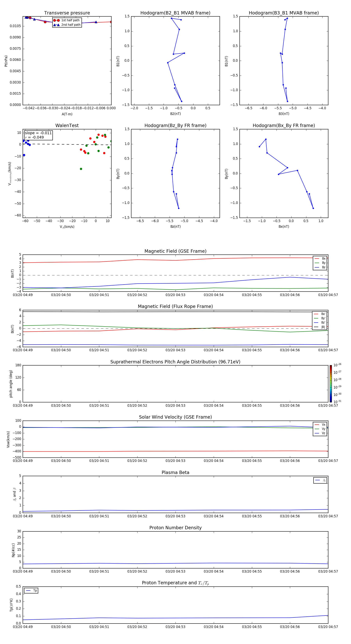Click the 'slope = -0.011' annotation

38,133
